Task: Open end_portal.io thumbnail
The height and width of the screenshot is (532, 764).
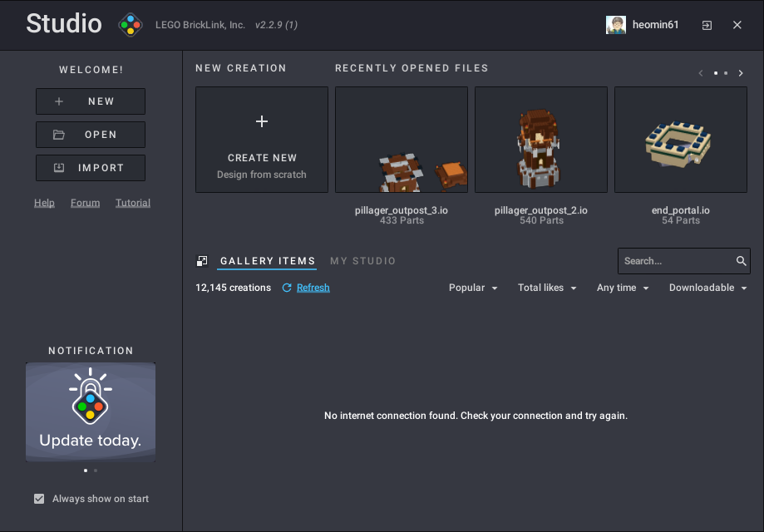Action: [681, 140]
